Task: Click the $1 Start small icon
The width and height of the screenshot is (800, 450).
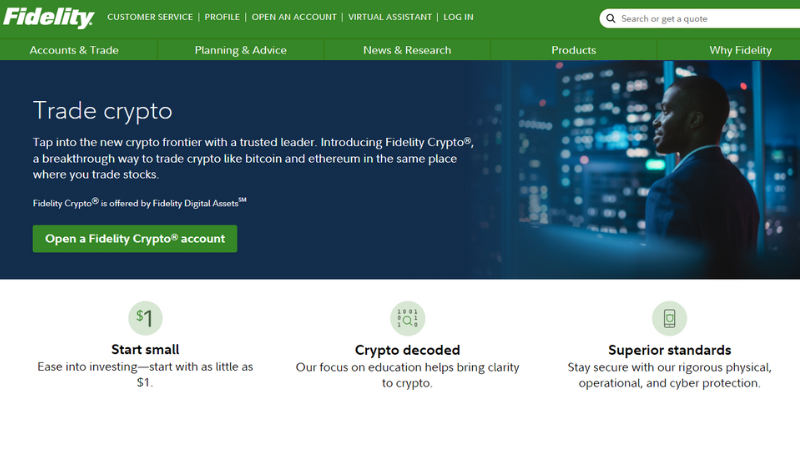Action: point(145,318)
